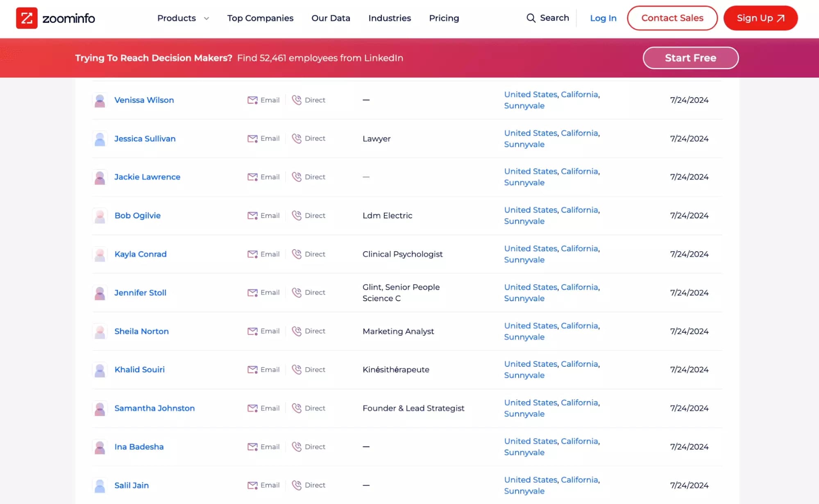Viewport: 819px width, 504px height.
Task: Click Samantha Johnston's avatar thumbnail
Action: pyautogui.click(x=100, y=408)
